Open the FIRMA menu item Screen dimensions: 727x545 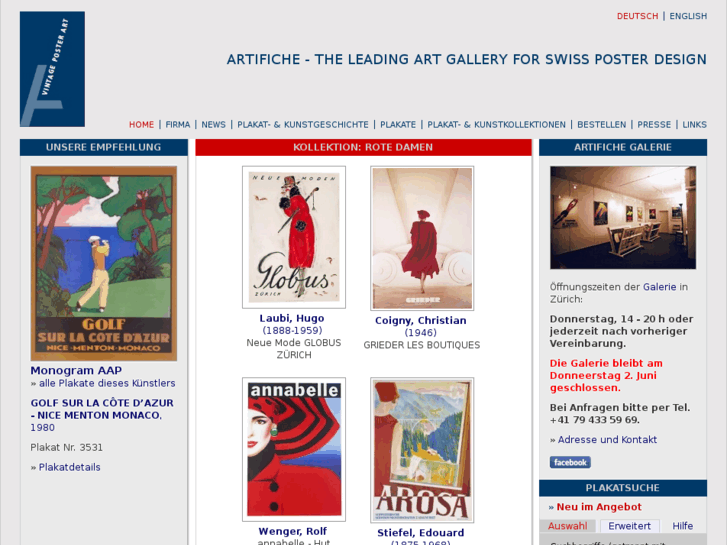178,125
